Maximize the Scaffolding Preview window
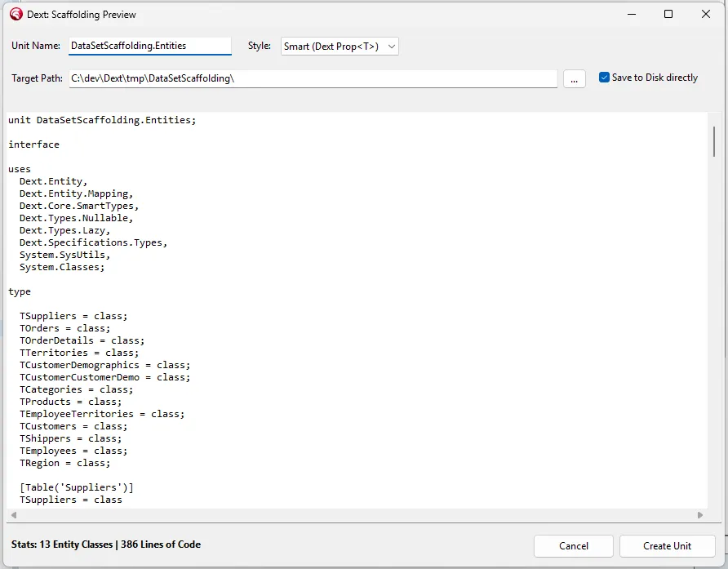This screenshot has width=728, height=569. [668, 15]
